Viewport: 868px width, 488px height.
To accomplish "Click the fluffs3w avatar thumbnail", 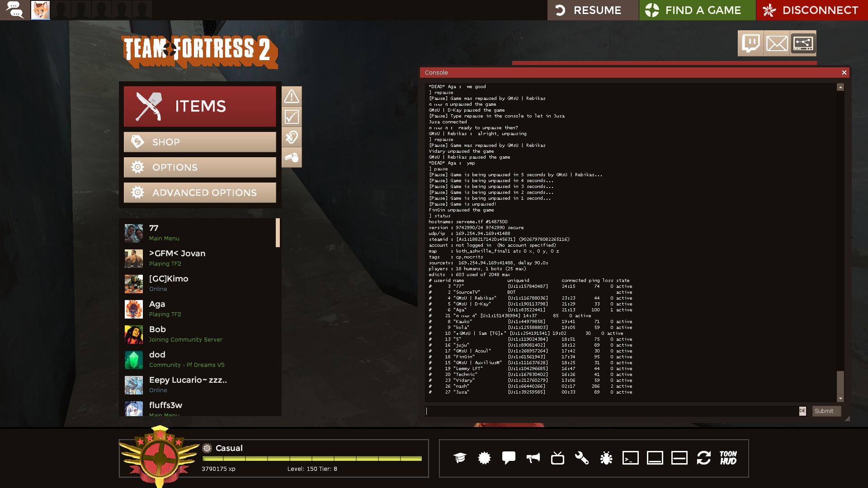I will coord(134,408).
